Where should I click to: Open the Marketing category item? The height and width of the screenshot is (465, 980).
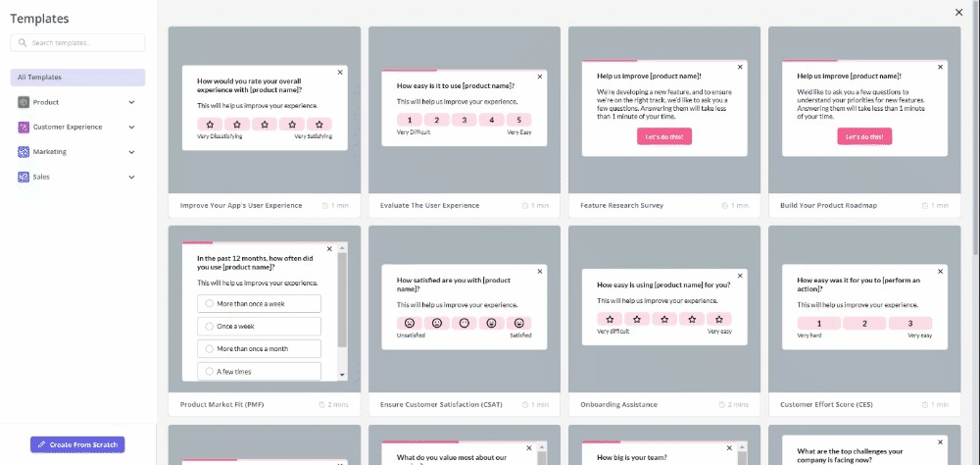tap(49, 152)
